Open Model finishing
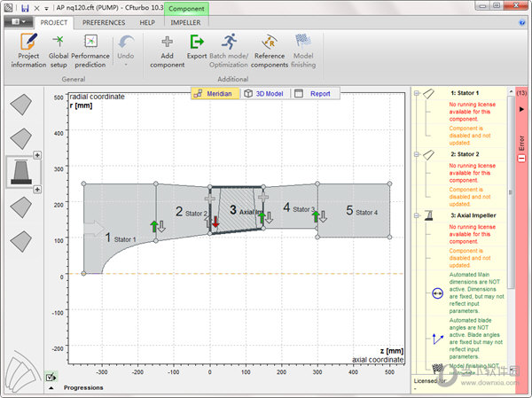This screenshot has width=532, height=398. [303, 51]
